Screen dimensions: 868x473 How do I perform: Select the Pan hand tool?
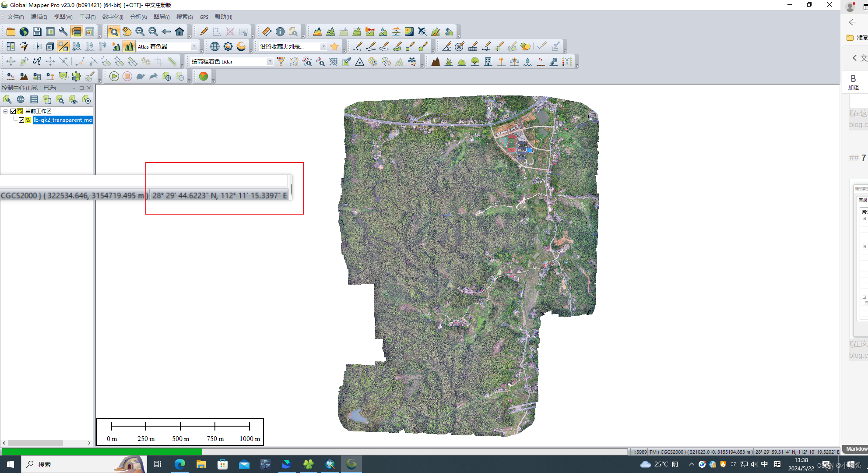[x=127, y=32]
